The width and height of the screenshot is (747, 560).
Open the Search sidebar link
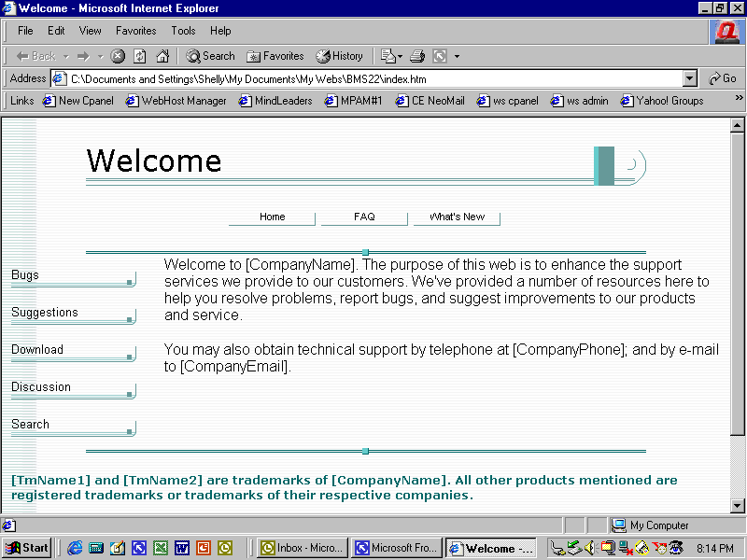[74, 427]
